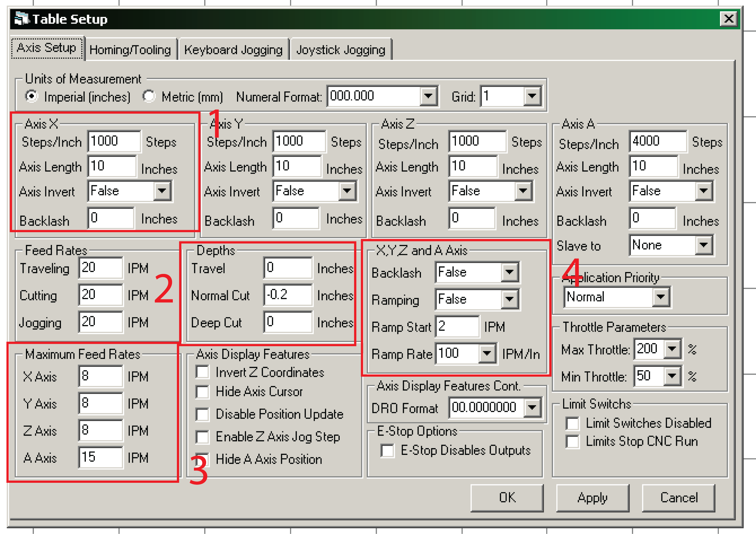Click Ramp Start IPM field
The height and width of the screenshot is (534, 756).
[457, 326]
